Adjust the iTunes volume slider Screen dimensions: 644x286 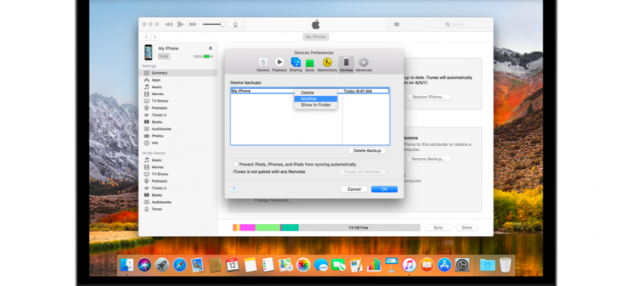coord(214,24)
